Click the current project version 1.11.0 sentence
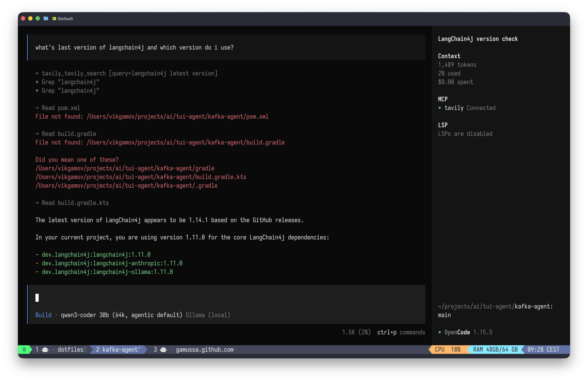This screenshot has width=588, height=382. coord(182,237)
